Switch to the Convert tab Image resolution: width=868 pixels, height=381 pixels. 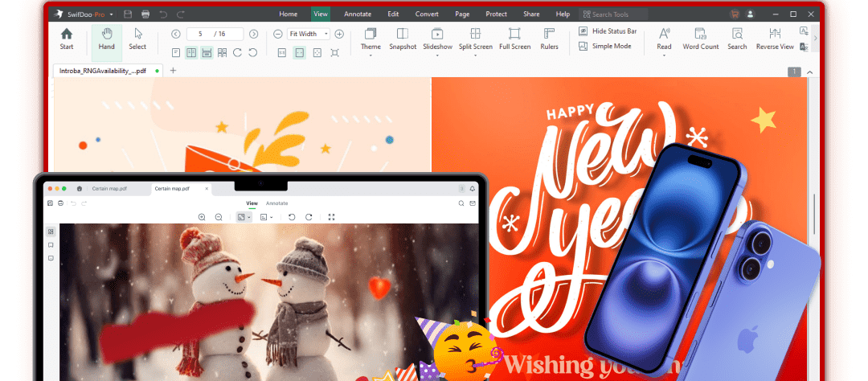427,14
